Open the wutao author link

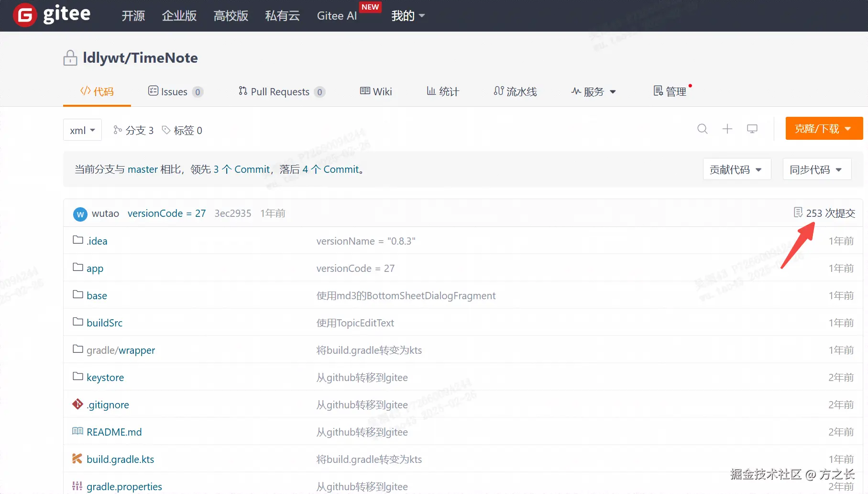point(105,213)
